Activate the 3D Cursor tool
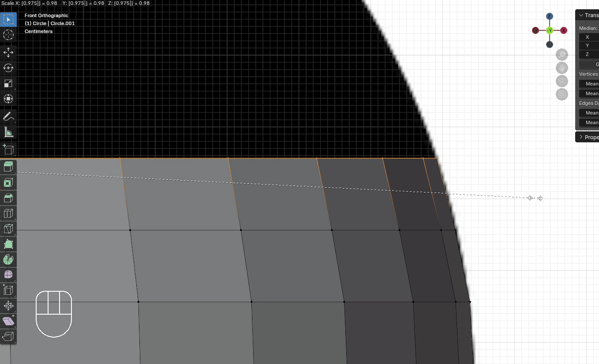The height and width of the screenshot is (364, 599). (8, 35)
